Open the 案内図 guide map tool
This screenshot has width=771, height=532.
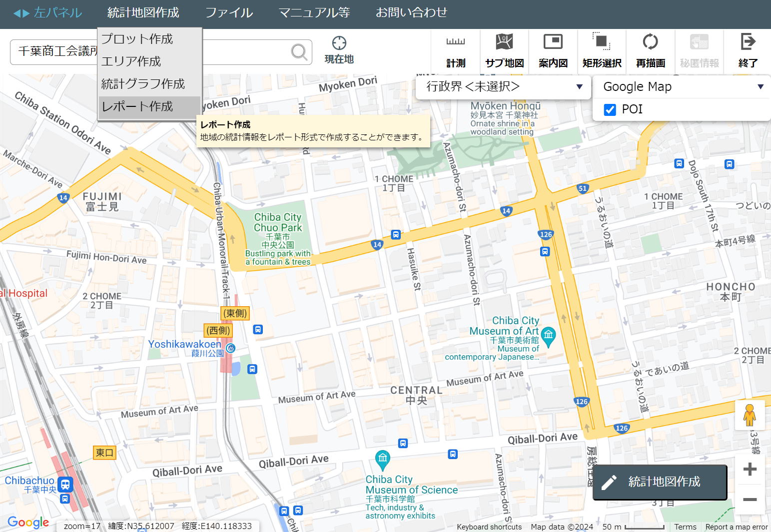(x=553, y=51)
